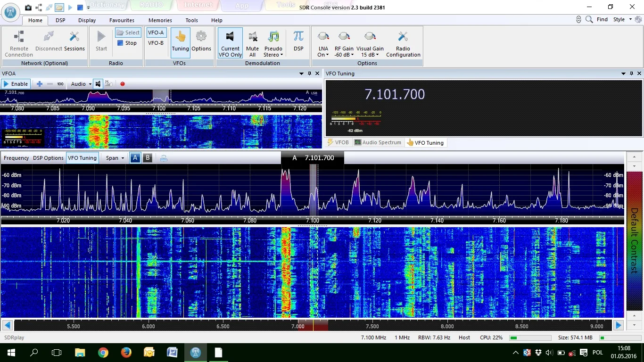Open Radio Configuration tools icon
The height and width of the screenshot is (362, 644).
tap(403, 37)
